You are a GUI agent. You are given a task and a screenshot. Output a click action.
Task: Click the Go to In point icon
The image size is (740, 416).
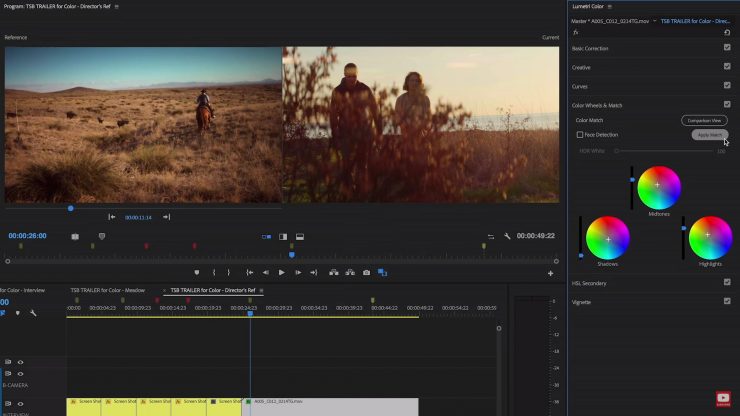249,272
